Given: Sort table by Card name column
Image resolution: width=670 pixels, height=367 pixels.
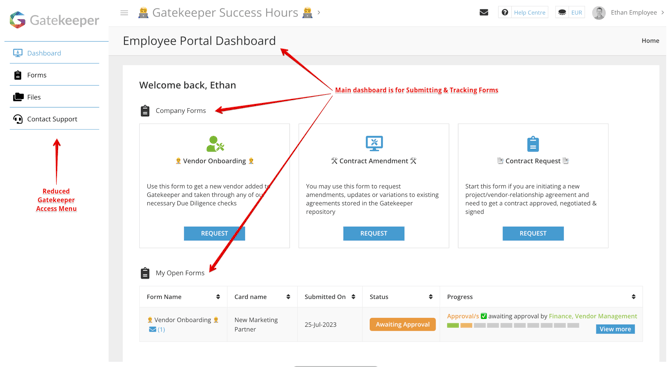Looking at the screenshot, I should [x=288, y=297].
